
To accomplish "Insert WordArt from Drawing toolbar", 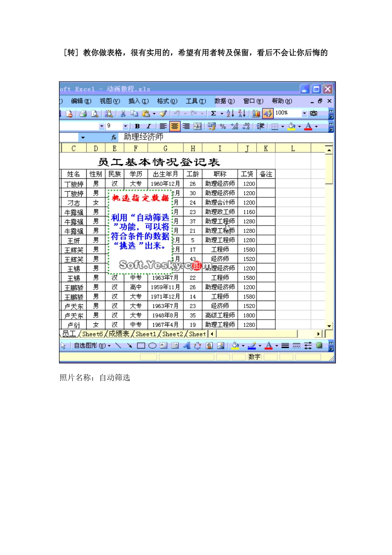I will (x=186, y=345).
